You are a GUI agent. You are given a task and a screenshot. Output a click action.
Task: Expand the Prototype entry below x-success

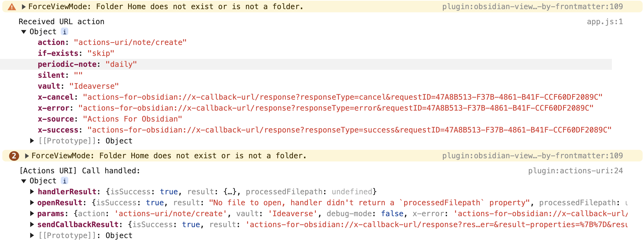32,141
